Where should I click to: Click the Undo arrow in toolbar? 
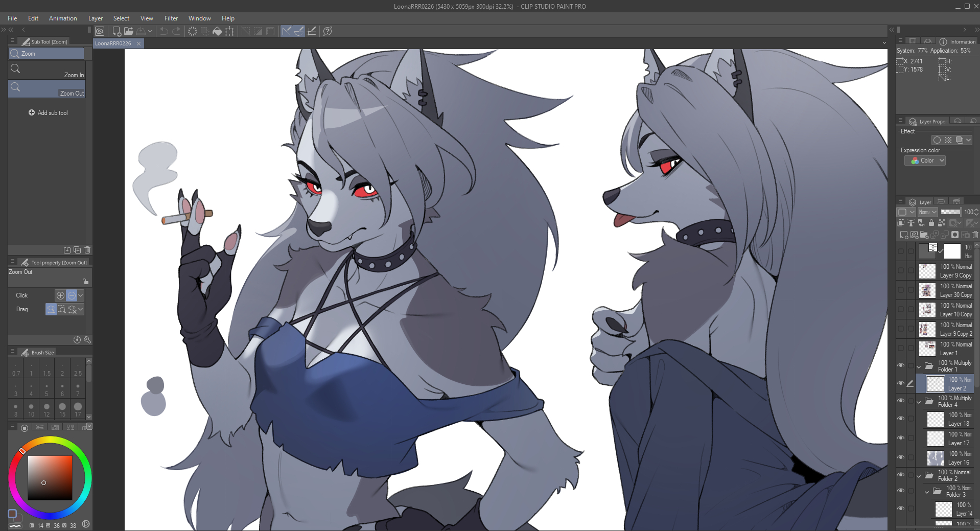click(x=164, y=31)
